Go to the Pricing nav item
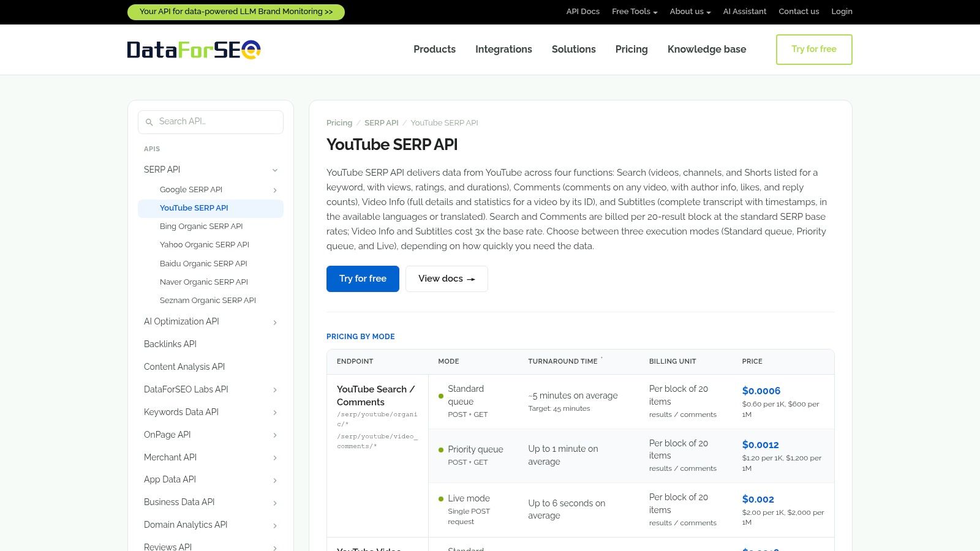This screenshot has height=551, width=980. (x=631, y=50)
